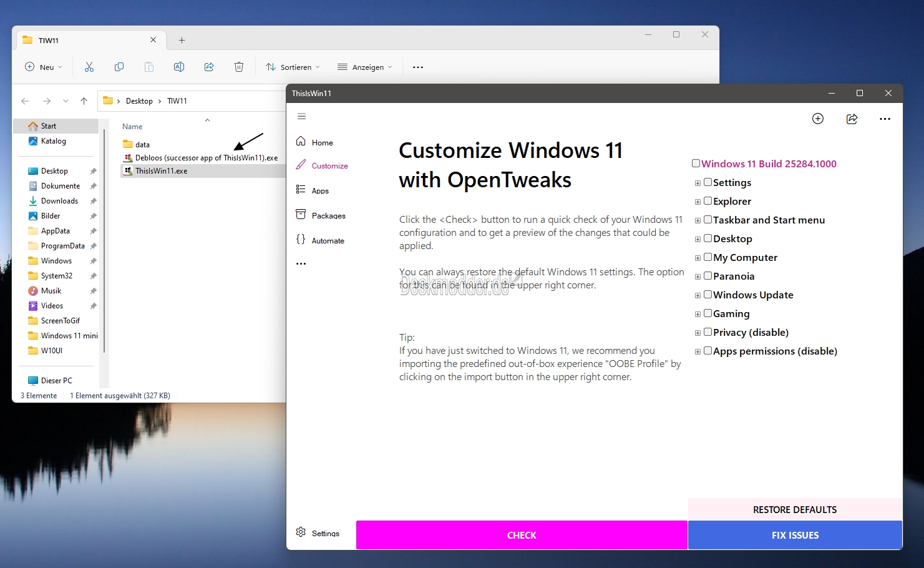
Task: Open the upper right more options menu
Action: 885,119
